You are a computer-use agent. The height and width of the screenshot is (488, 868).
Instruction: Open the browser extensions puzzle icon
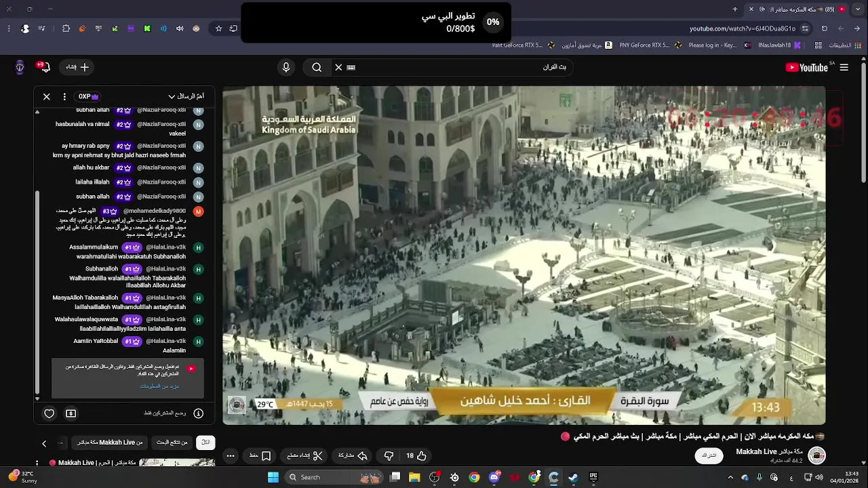point(66,28)
